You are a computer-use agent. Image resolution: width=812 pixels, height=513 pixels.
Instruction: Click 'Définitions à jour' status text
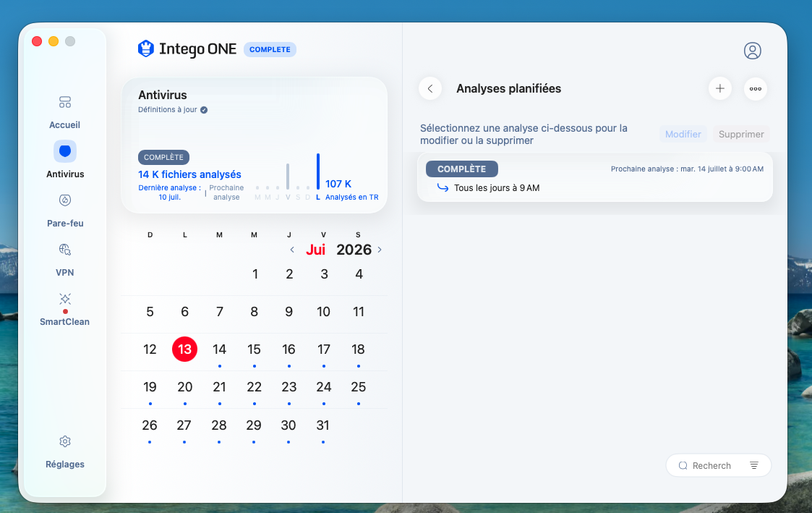(167, 110)
